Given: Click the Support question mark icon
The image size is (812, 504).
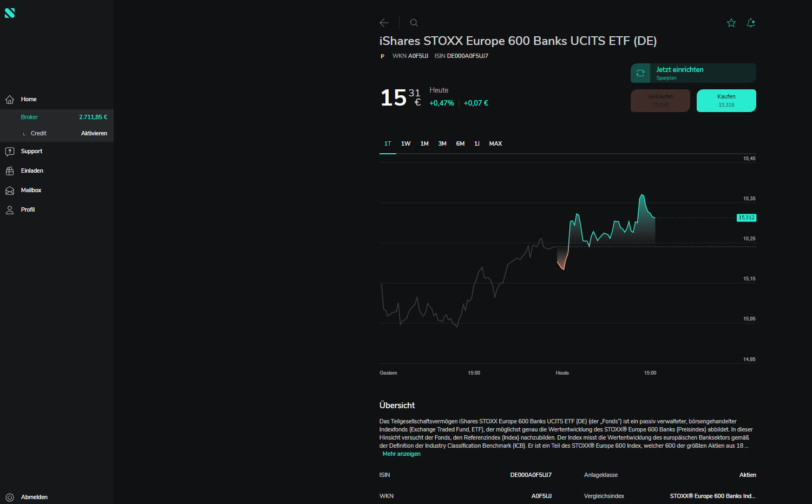Looking at the screenshot, I should point(10,152).
